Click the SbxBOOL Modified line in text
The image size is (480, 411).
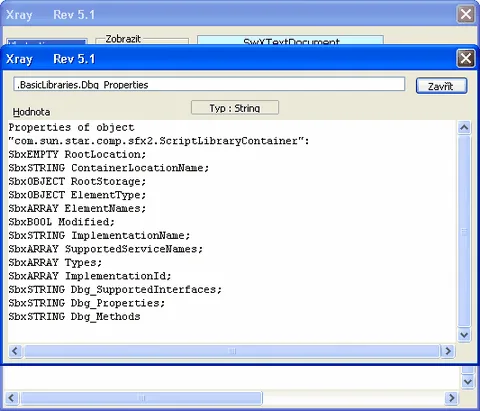(x=62, y=222)
